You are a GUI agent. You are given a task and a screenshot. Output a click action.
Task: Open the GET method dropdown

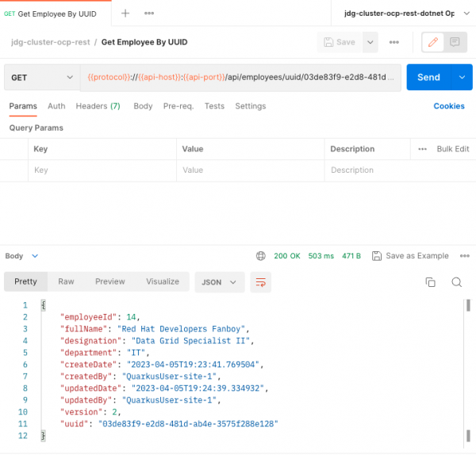pyautogui.click(x=41, y=78)
